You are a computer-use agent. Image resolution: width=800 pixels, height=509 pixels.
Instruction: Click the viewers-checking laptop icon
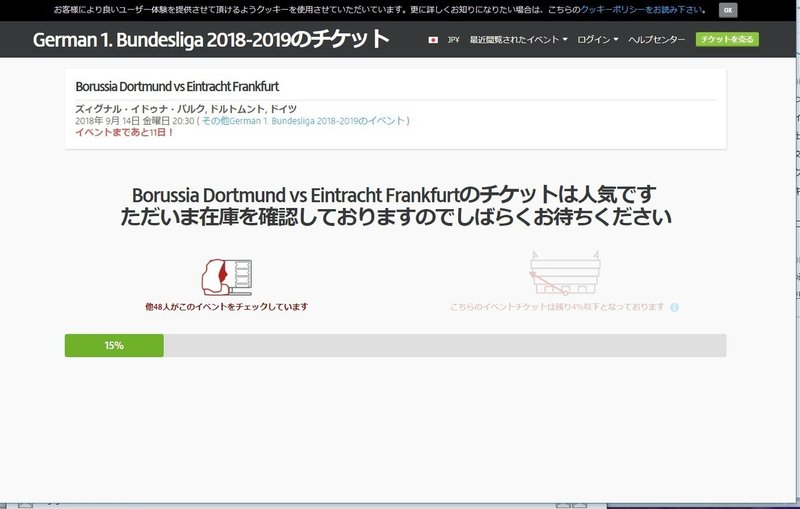[x=227, y=277]
